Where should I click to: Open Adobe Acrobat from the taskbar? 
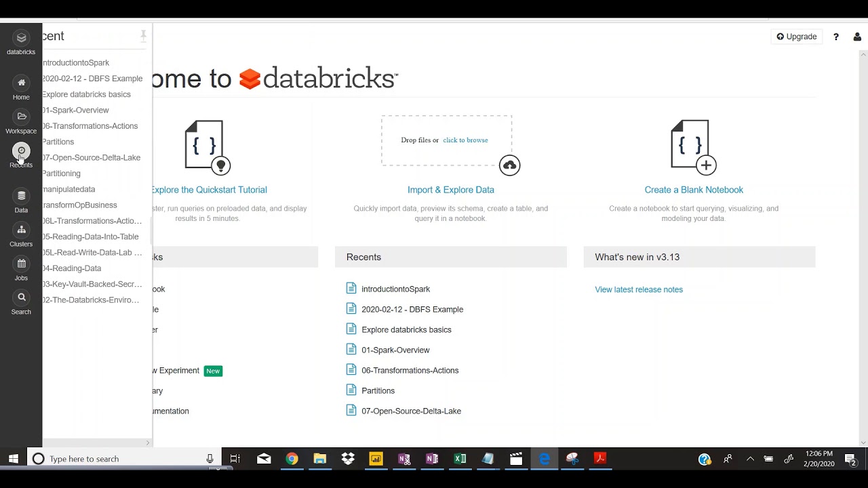[x=600, y=459]
